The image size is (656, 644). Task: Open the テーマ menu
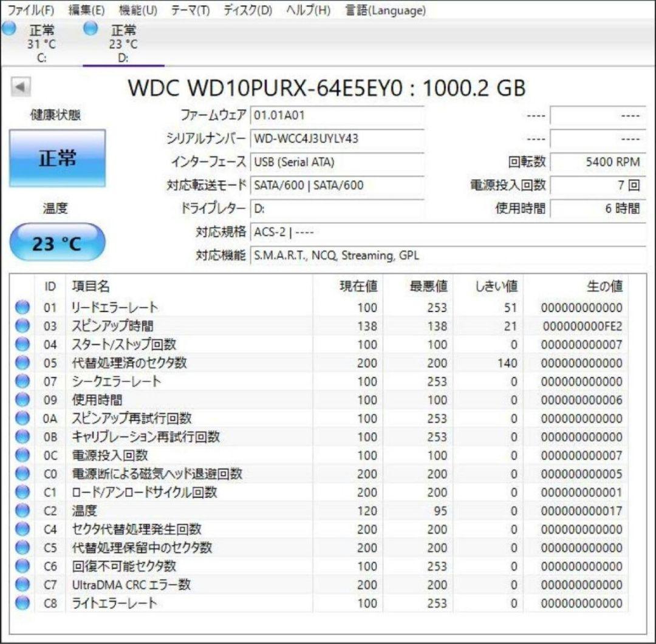point(191,10)
